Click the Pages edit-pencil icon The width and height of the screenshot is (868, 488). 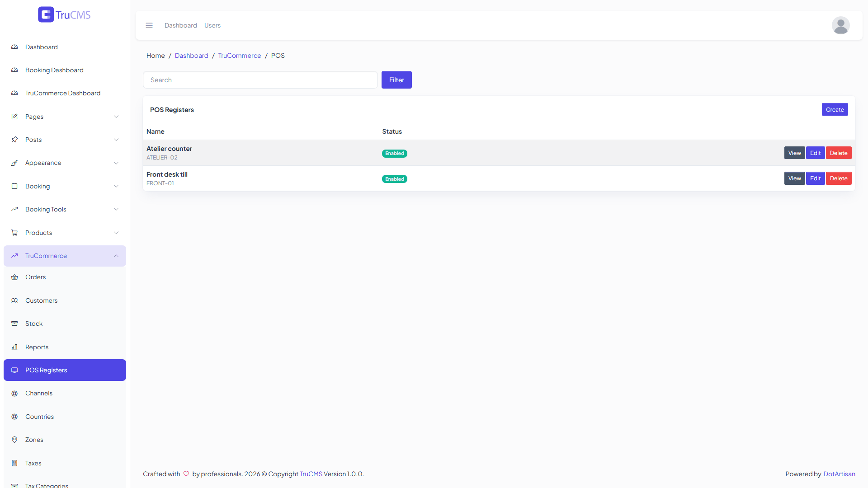pos(14,117)
